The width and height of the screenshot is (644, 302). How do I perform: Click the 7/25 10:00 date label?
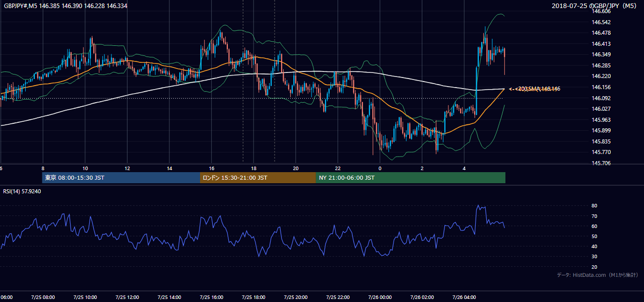(85, 297)
